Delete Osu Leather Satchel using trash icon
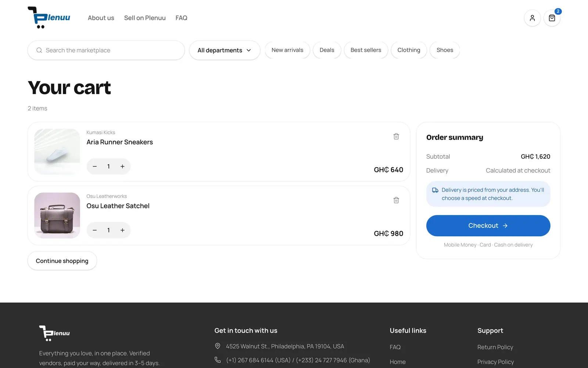 (x=396, y=200)
